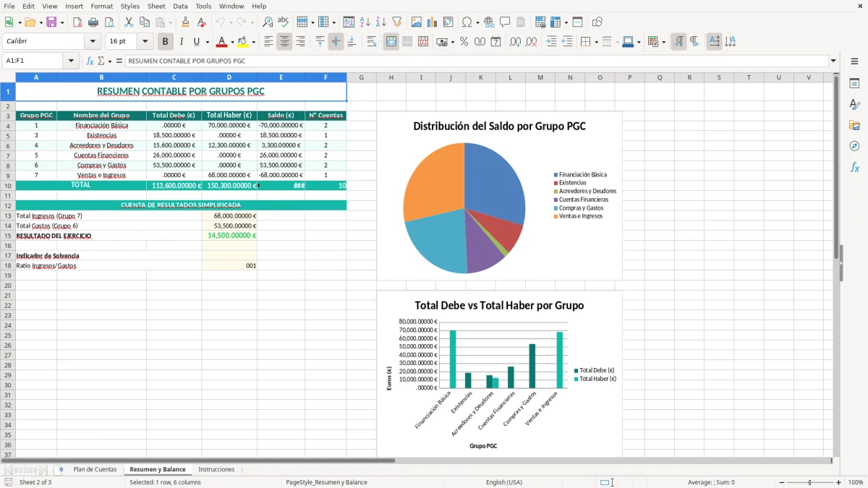
Task: Toggle Center Horizontally alignment
Action: (x=284, y=42)
